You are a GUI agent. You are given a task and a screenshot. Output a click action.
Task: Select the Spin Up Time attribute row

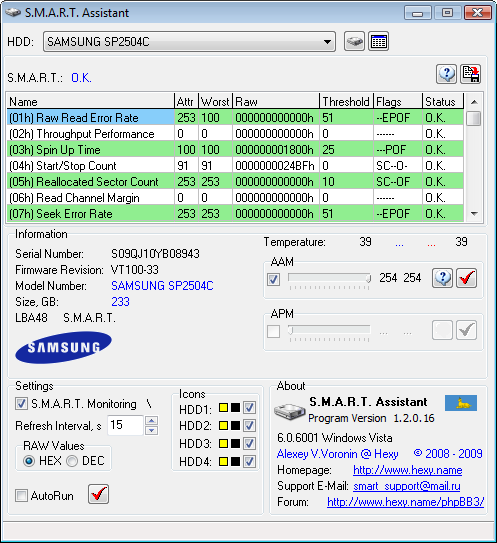point(235,150)
